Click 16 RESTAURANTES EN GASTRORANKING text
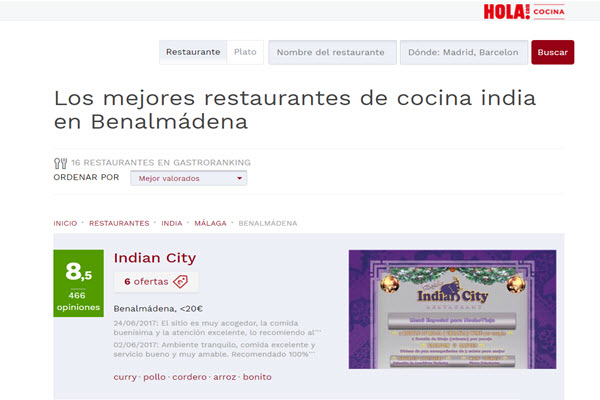This screenshot has width=600, height=400. click(x=161, y=163)
